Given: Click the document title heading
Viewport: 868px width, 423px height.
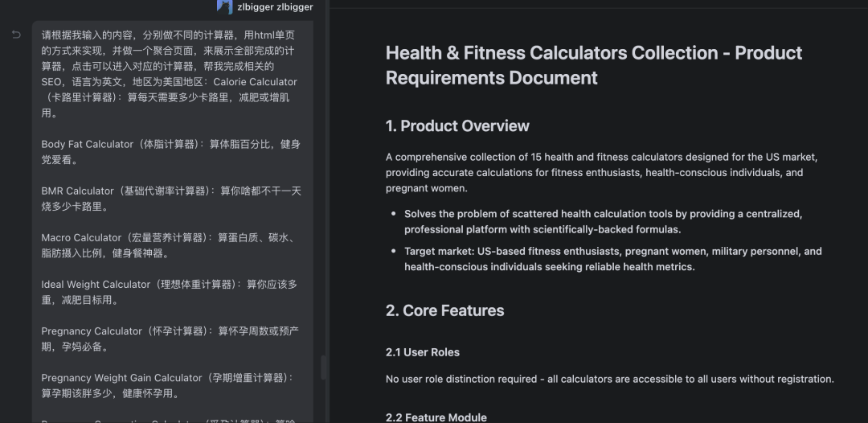Looking at the screenshot, I should coord(593,65).
